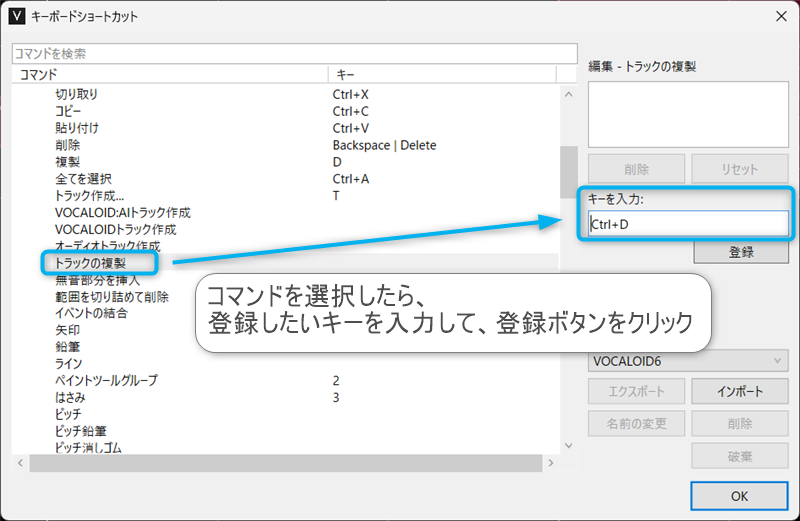This screenshot has height=521, width=800.
Task: Click the 削除 button beside 名前の変更
Action: pyautogui.click(x=740, y=424)
